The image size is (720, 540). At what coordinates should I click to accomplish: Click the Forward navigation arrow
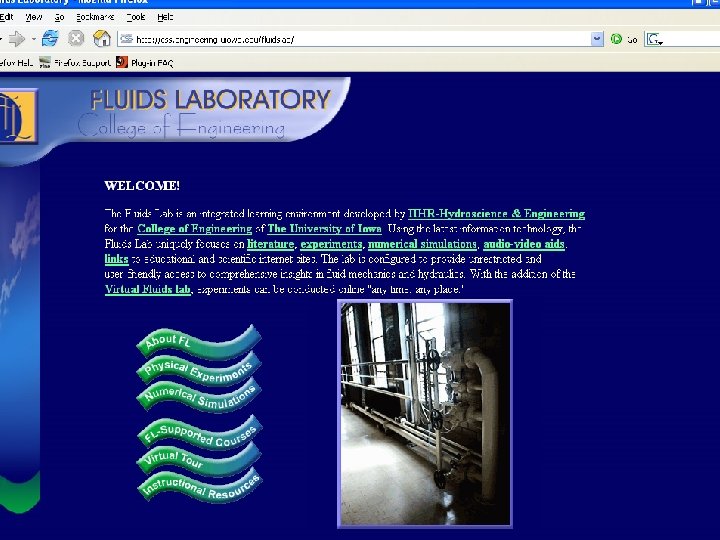click(x=17, y=39)
